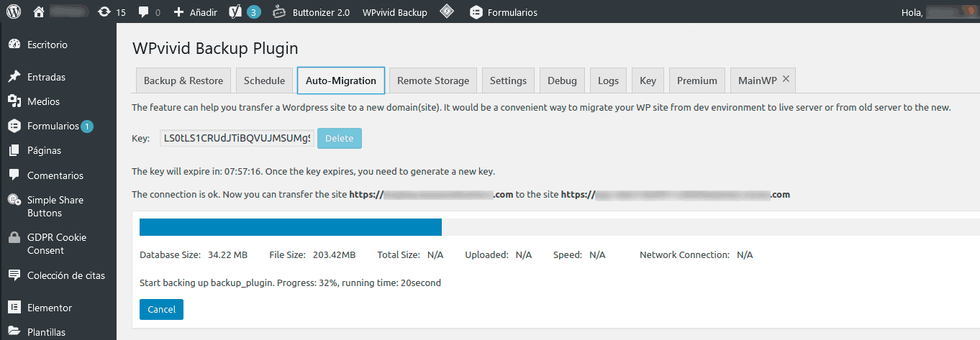Open comments bubble icon in admin bar

tap(144, 12)
